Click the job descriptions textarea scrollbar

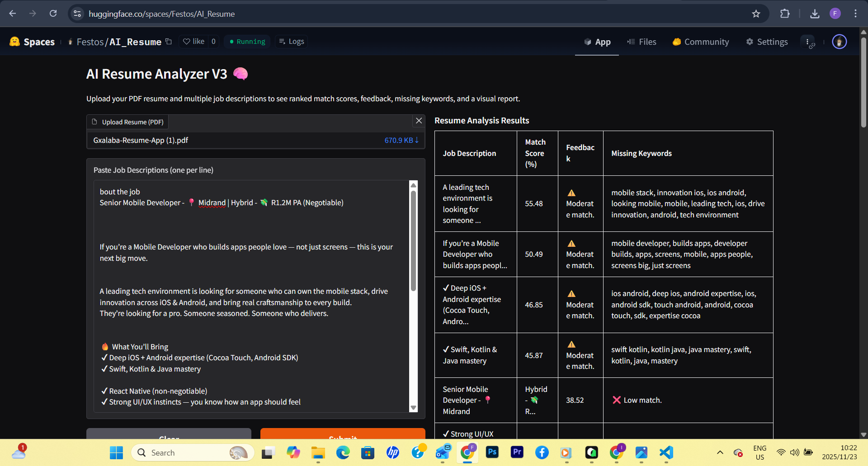click(x=413, y=241)
